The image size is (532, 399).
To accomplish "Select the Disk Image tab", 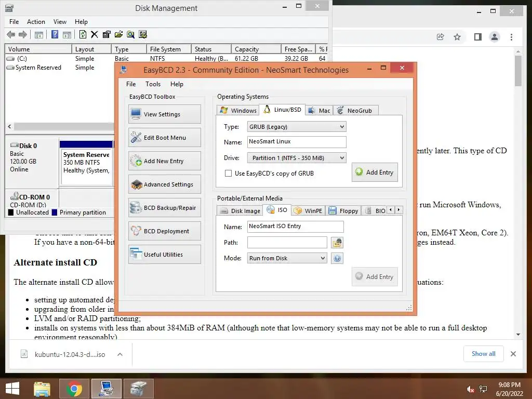I will 240,211.
